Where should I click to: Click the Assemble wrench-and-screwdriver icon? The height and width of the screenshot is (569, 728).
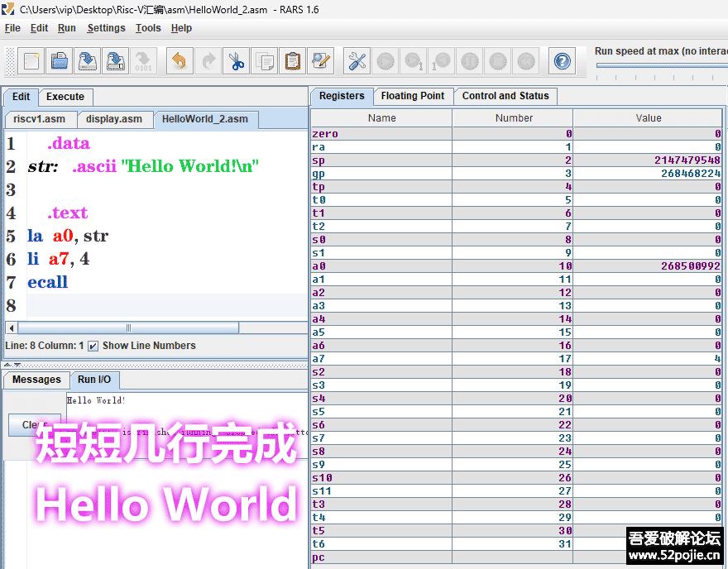[x=357, y=61]
